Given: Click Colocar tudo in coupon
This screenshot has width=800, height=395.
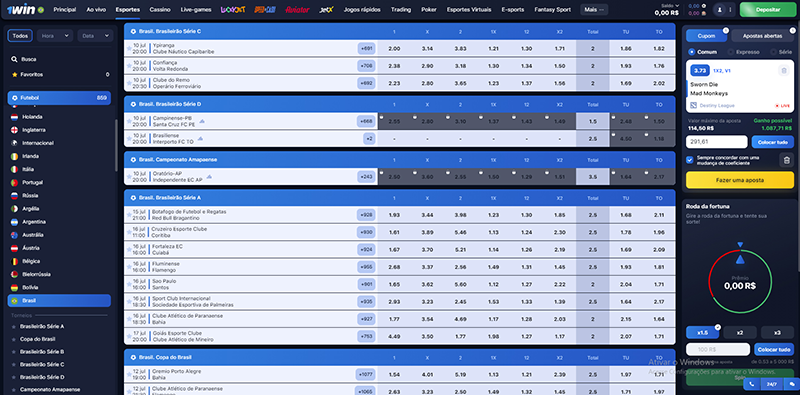Looking at the screenshot, I should 772,142.
